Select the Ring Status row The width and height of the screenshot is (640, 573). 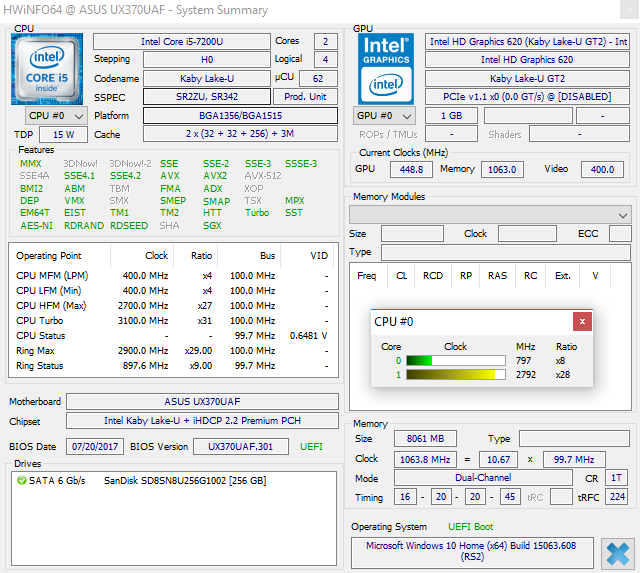(x=172, y=366)
